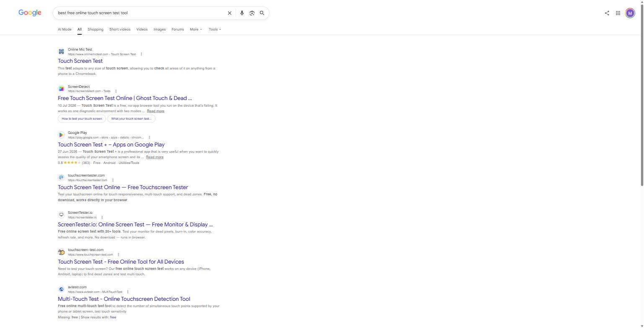Click 'What your touch screen test...' chip
Image resolution: width=644 pixels, height=328 pixels.
point(131,119)
